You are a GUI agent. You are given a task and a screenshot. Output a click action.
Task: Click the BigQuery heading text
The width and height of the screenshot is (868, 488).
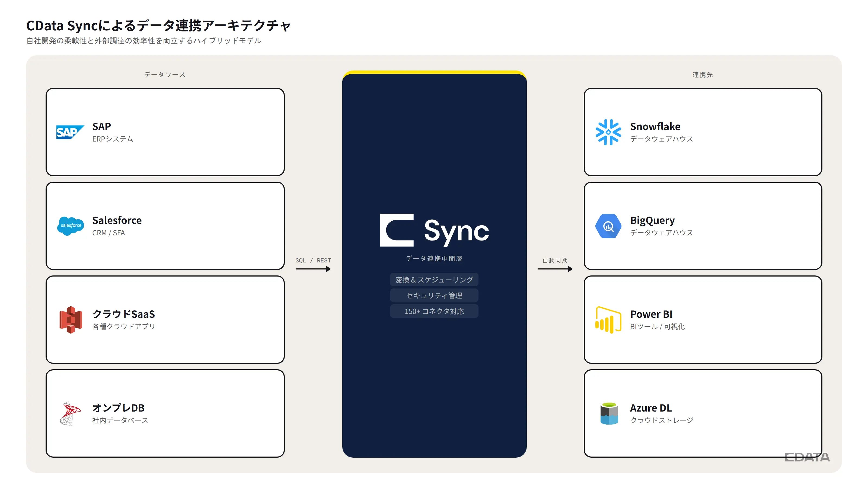click(x=652, y=221)
